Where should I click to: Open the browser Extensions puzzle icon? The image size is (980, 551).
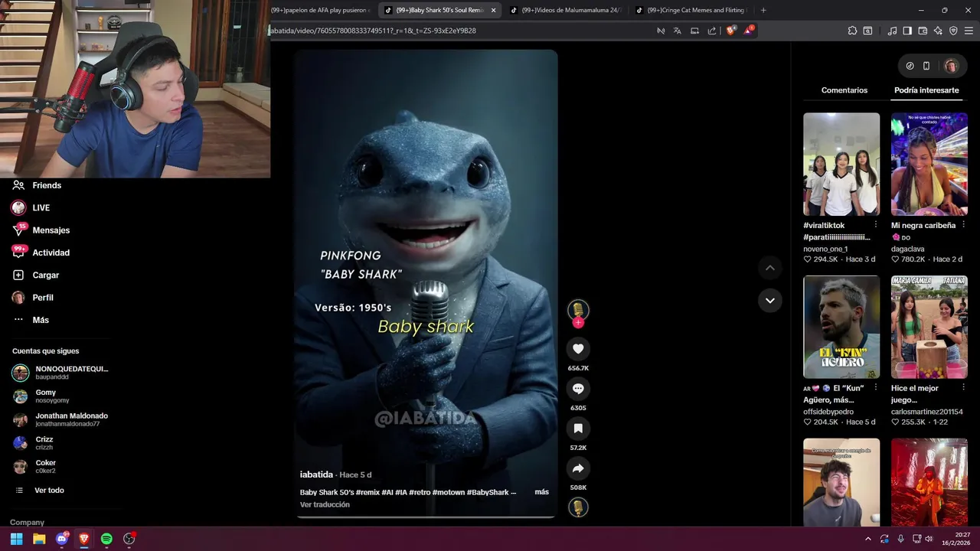pyautogui.click(x=852, y=31)
